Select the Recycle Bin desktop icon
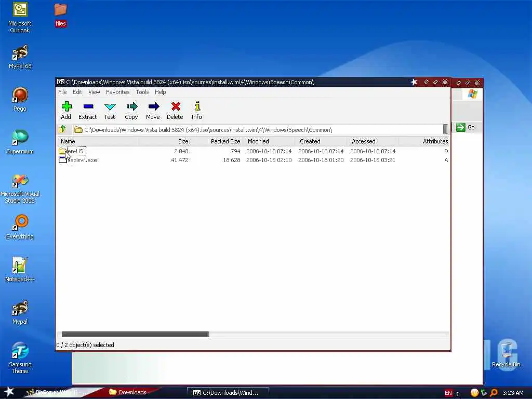This screenshot has width=532, height=399. (x=506, y=355)
